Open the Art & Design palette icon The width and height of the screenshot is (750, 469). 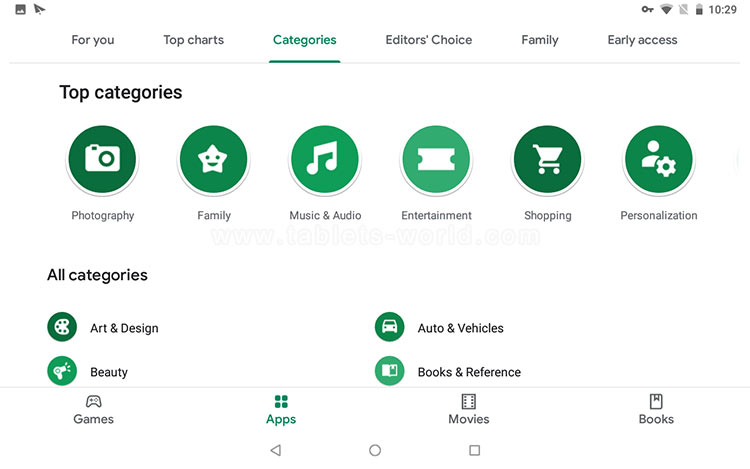[62, 327]
